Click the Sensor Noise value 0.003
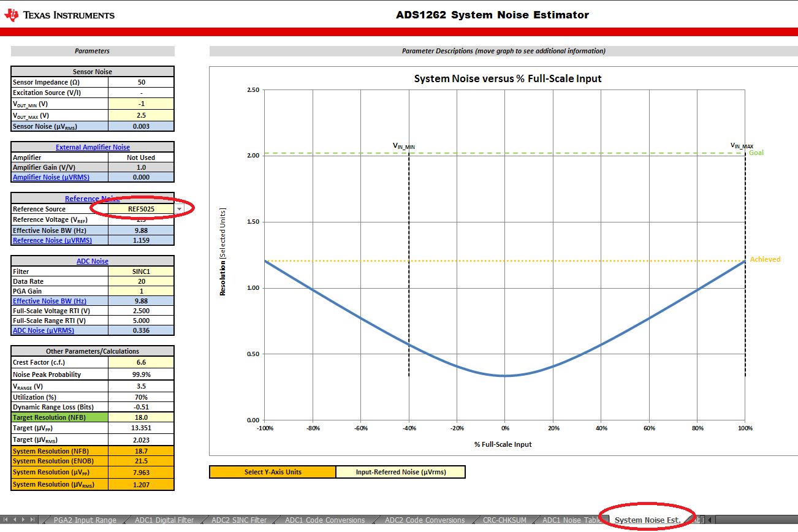Image resolution: width=798 pixels, height=532 pixels. pyautogui.click(x=141, y=126)
